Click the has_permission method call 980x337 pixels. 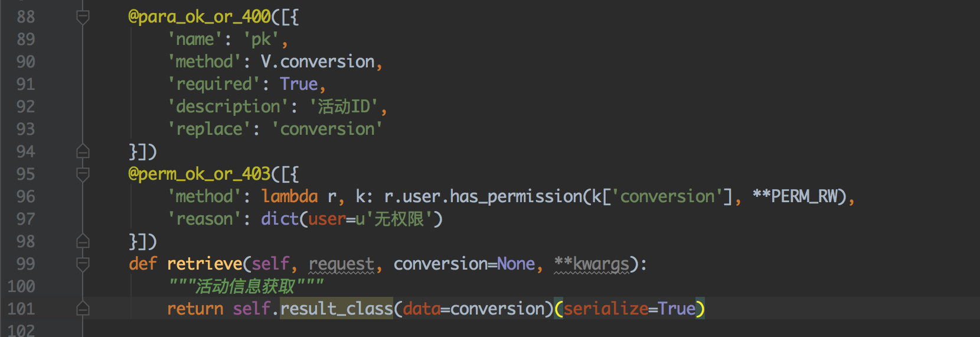pyautogui.click(x=517, y=197)
